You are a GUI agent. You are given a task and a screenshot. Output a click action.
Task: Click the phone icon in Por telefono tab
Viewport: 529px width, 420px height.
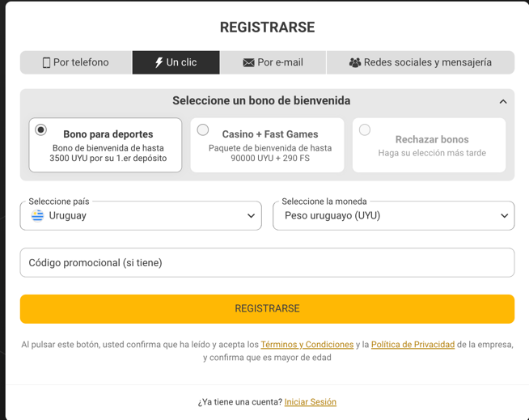coord(46,63)
